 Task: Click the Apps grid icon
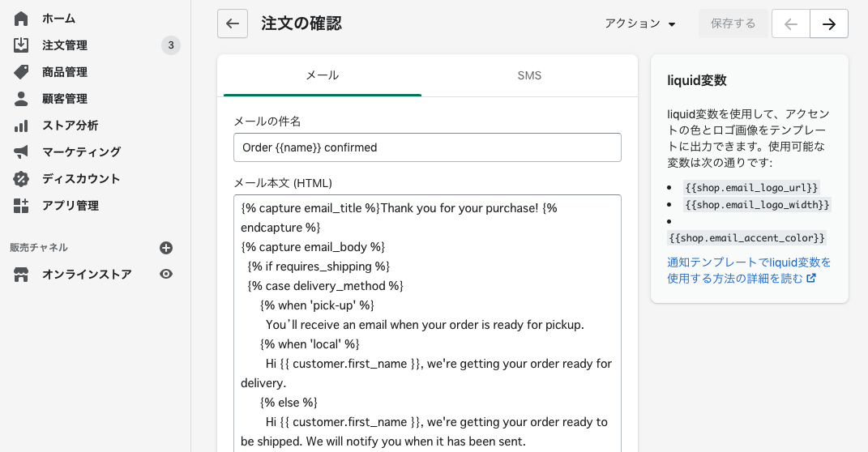point(21,206)
